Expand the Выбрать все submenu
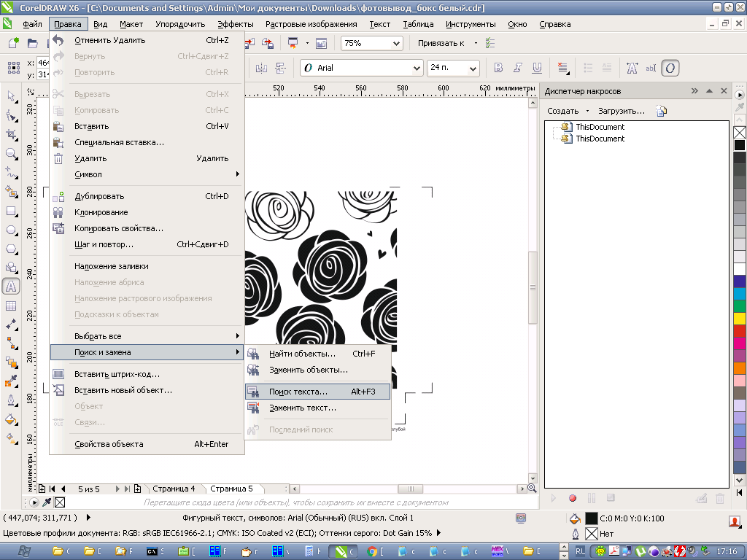This screenshot has width=747, height=560. tap(147, 336)
